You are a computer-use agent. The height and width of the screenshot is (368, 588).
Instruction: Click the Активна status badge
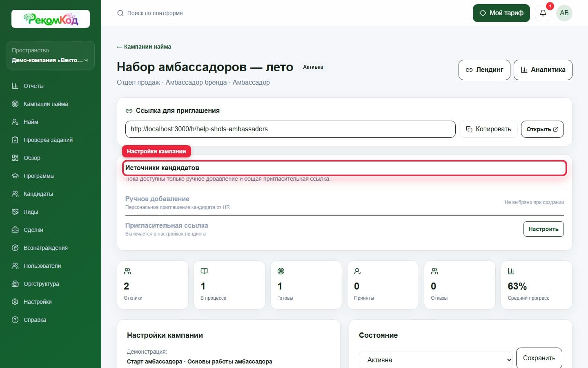[313, 67]
